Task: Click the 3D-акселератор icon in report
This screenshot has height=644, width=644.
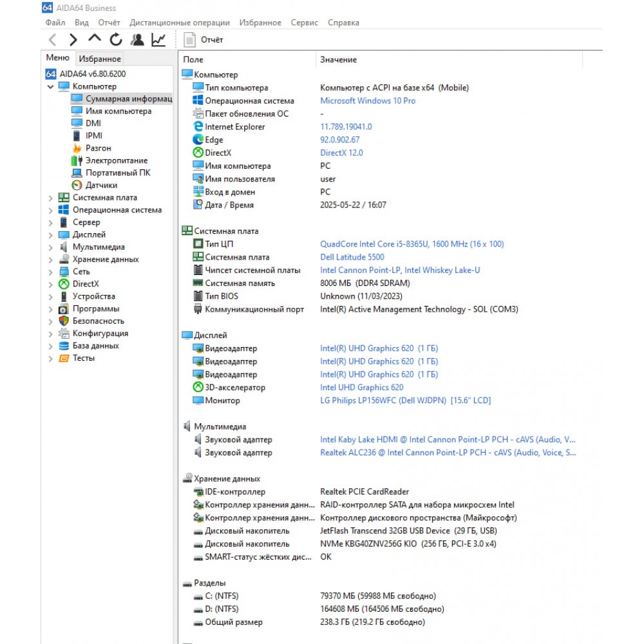Action: tap(198, 387)
